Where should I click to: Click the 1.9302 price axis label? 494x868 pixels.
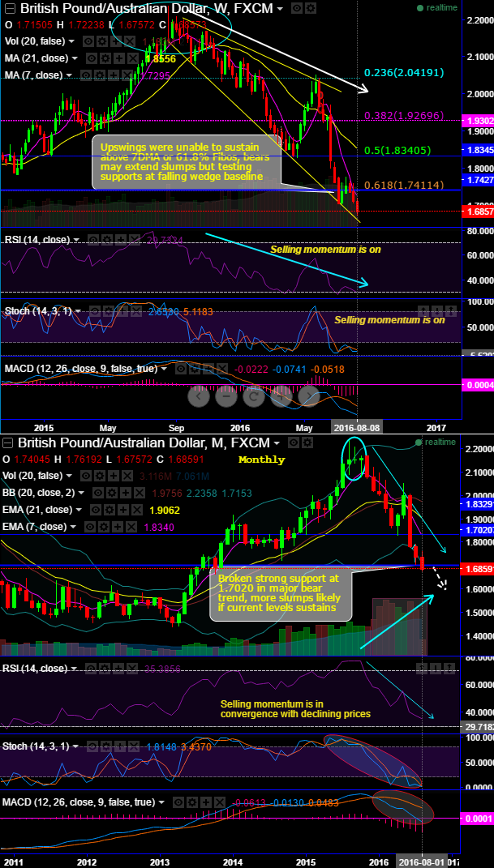point(478,120)
